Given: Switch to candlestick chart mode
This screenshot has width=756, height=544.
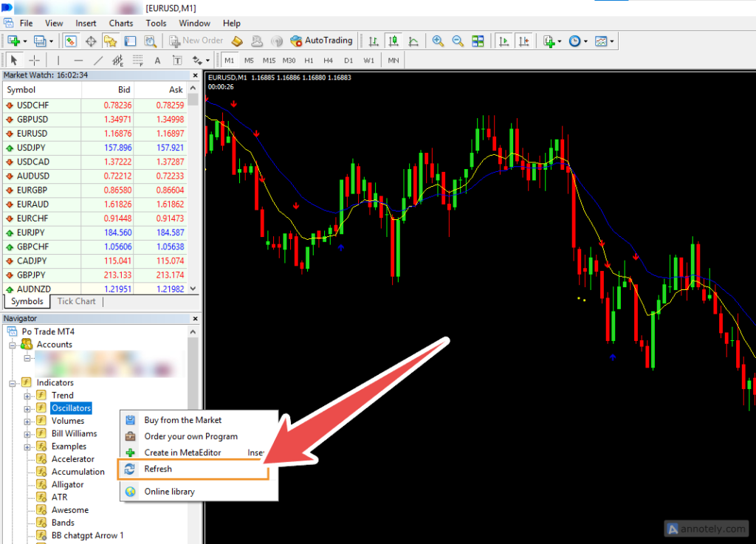Looking at the screenshot, I should click(x=394, y=41).
